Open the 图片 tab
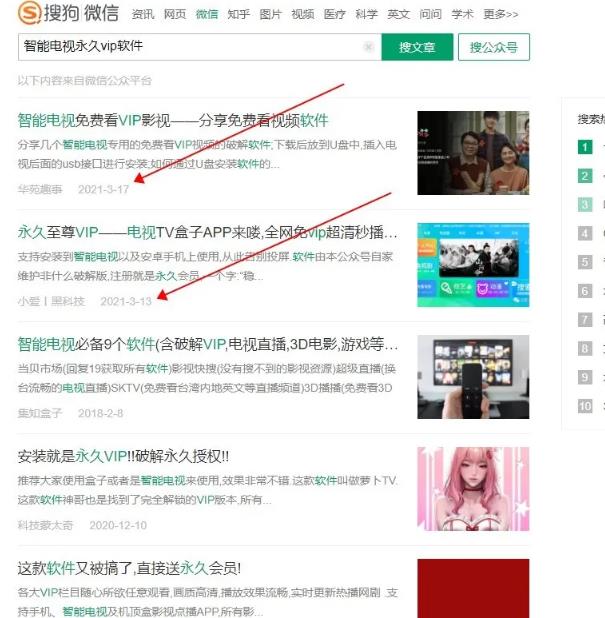605x618 pixels. point(270,15)
